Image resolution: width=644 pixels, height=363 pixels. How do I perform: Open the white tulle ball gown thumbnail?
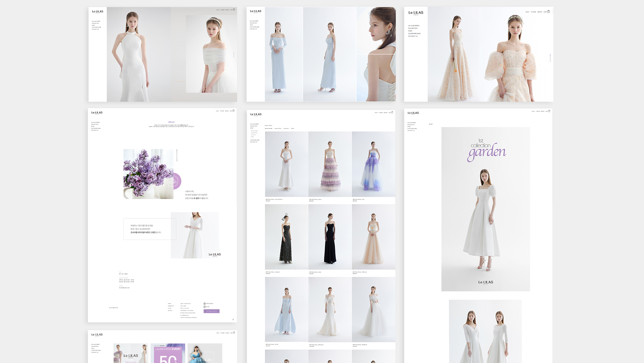click(374, 309)
